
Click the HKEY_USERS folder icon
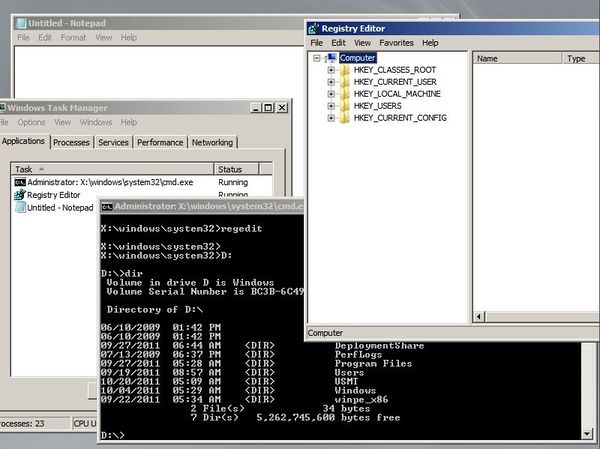[344, 106]
